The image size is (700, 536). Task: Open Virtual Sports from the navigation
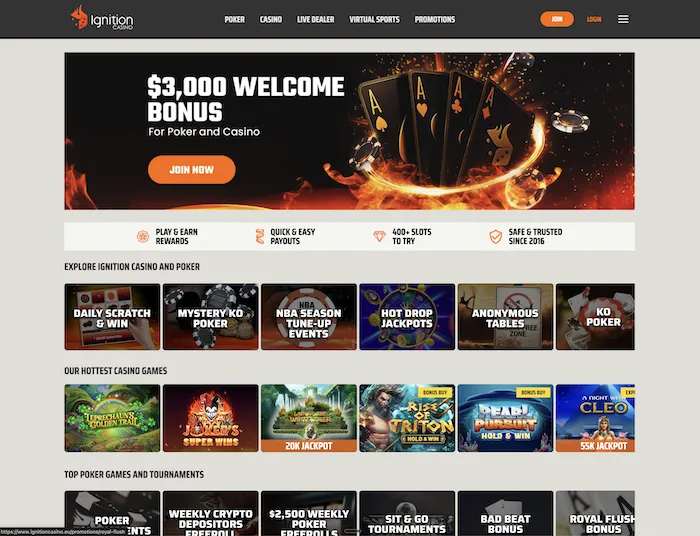(374, 19)
